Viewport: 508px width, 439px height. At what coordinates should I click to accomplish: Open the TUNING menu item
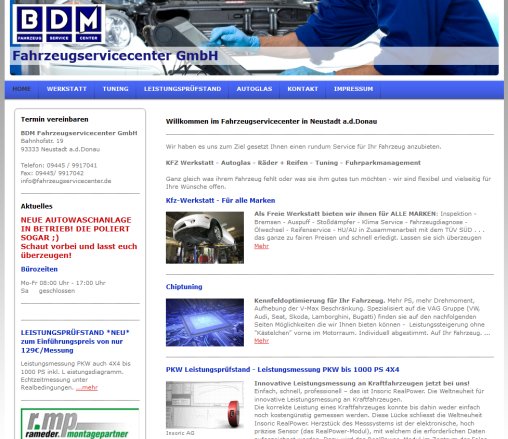pyautogui.click(x=115, y=89)
